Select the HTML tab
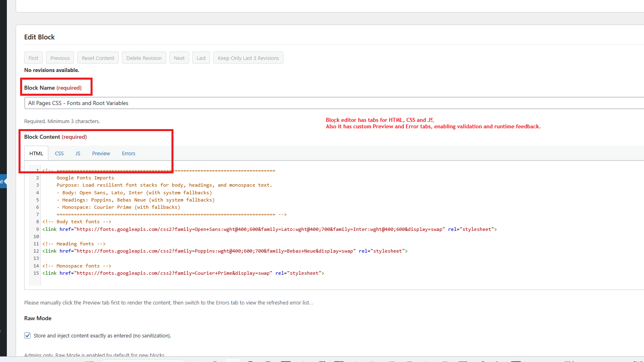644x362 pixels. [x=36, y=153]
